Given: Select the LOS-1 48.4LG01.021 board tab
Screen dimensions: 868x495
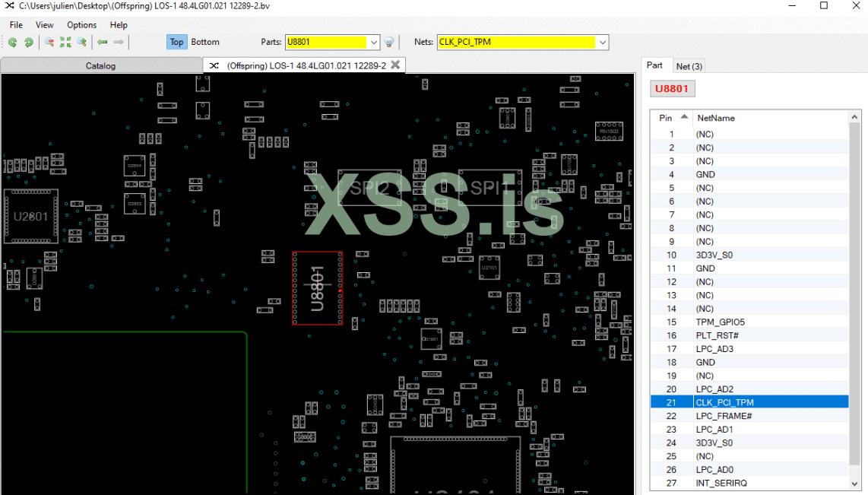Looking at the screenshot, I should click(x=306, y=65).
